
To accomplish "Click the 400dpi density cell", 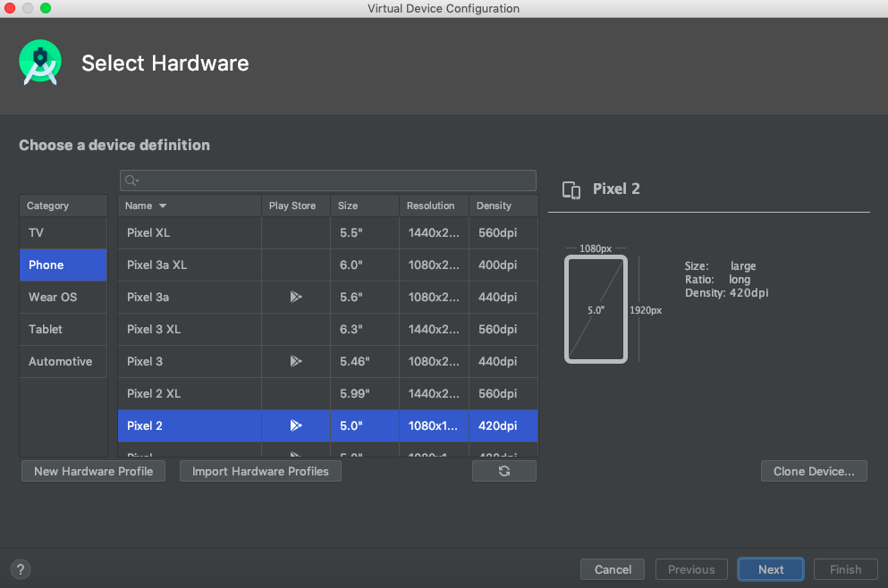I will click(x=503, y=265).
